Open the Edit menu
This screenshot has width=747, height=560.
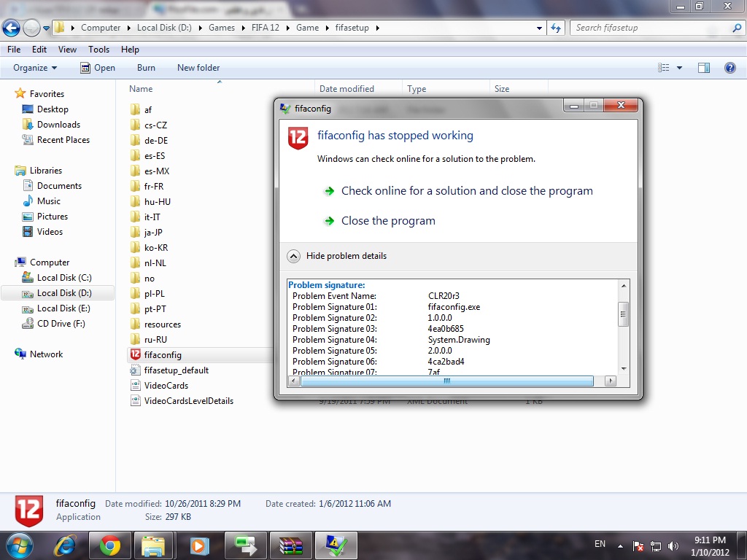pyautogui.click(x=39, y=50)
